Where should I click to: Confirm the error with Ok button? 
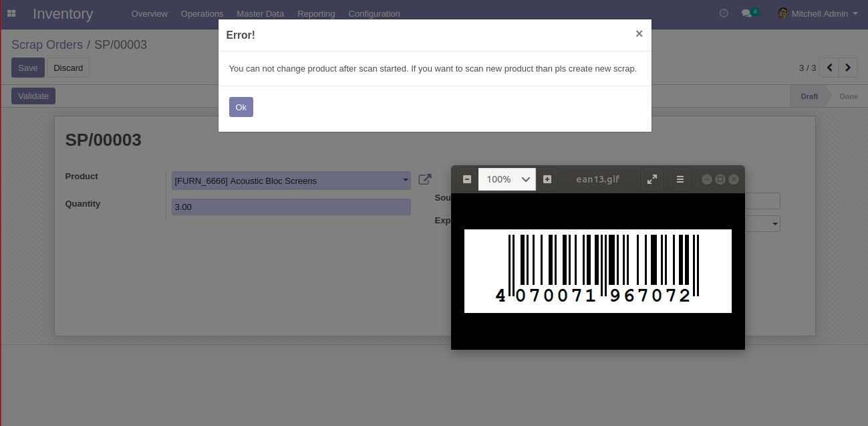coord(241,107)
